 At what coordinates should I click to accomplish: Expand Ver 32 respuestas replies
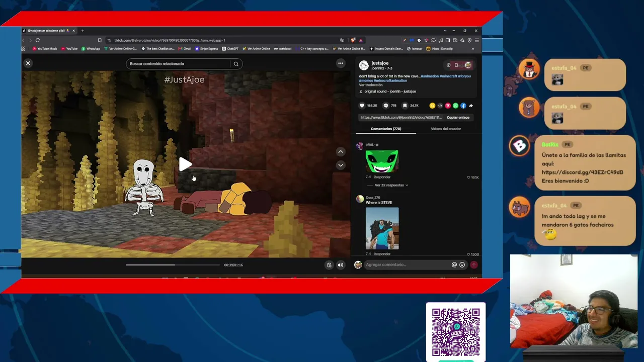[x=391, y=185]
